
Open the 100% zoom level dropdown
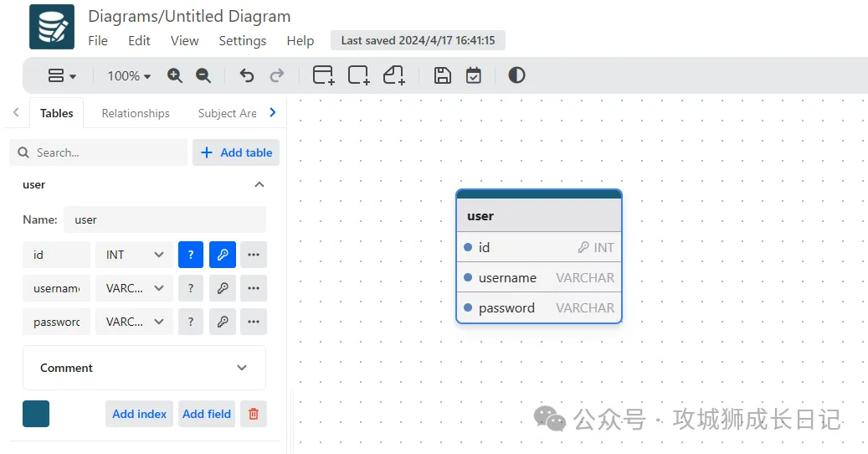[x=129, y=75]
